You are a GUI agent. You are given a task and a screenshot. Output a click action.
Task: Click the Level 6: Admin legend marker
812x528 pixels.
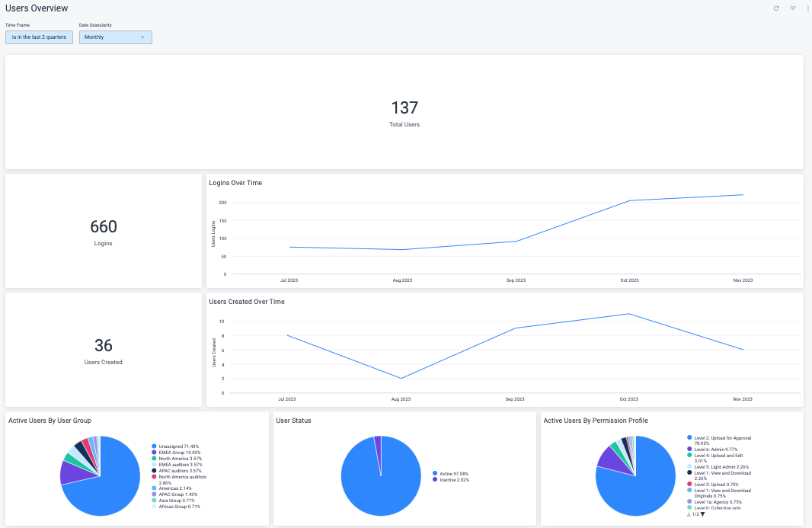pos(689,449)
